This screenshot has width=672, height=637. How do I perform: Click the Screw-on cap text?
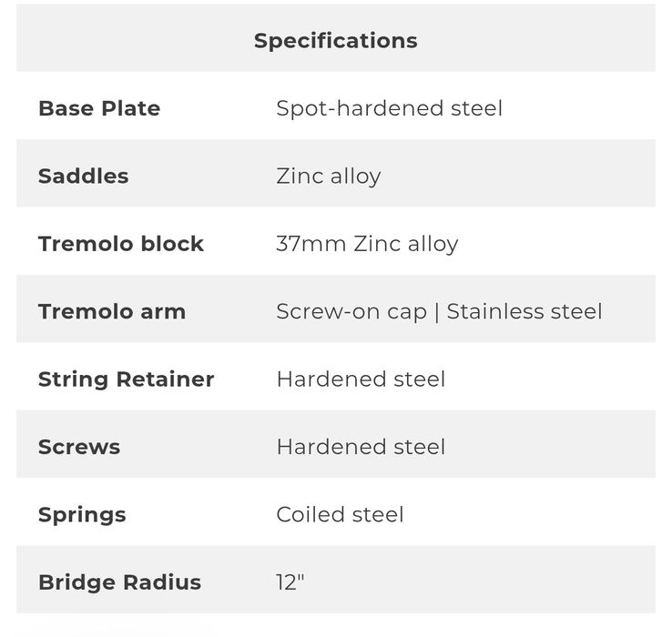click(351, 311)
